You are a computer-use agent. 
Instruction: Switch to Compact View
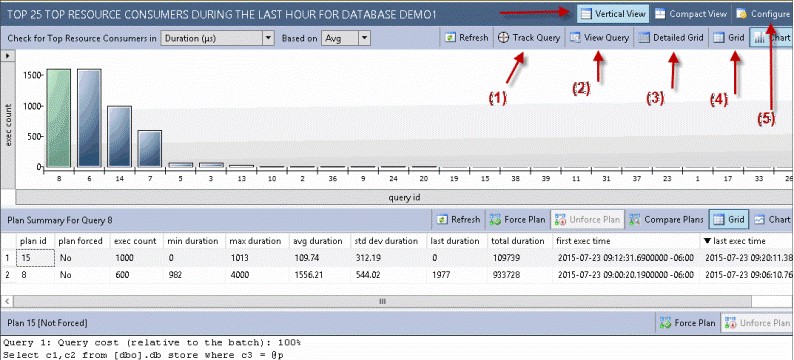click(x=691, y=14)
